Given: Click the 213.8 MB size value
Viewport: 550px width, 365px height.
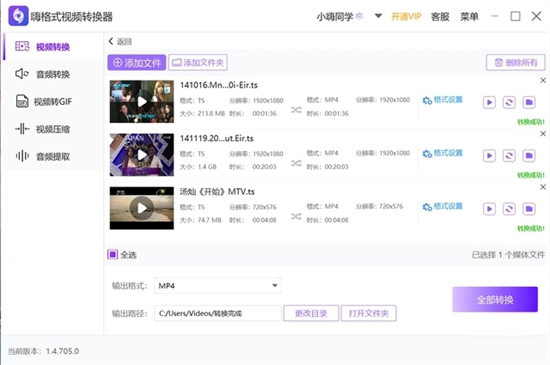Looking at the screenshot, I should [211, 114].
